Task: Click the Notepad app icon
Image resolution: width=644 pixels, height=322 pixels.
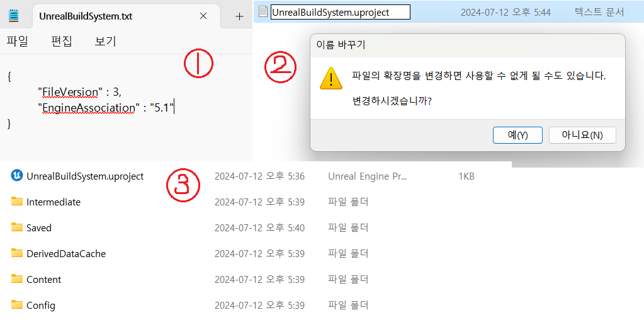Action: 14,16
